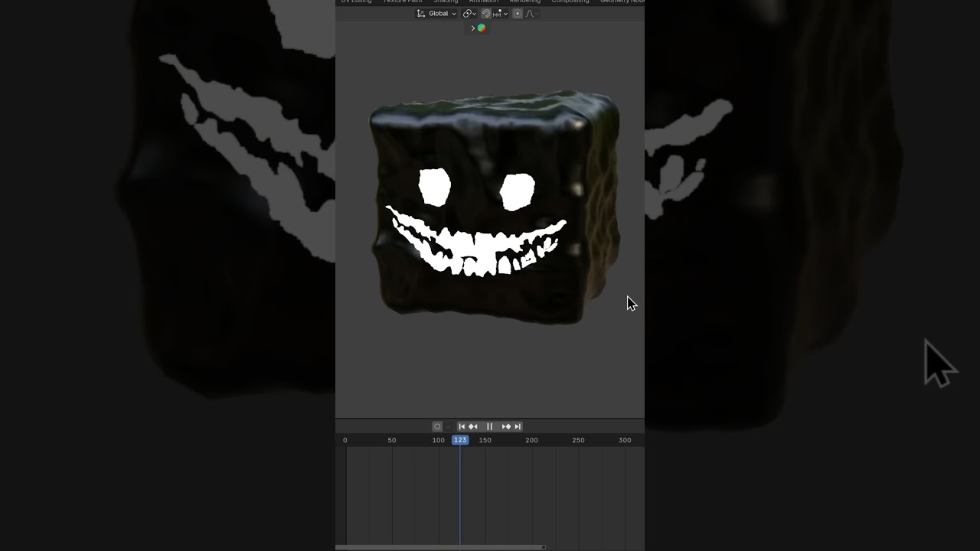Screen dimensions: 980x551
Task: Jump to the first frame
Action: click(x=462, y=426)
